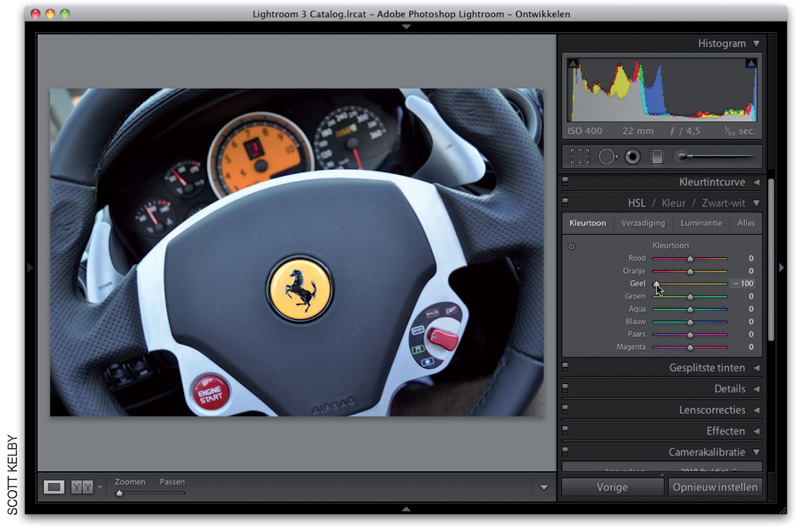Click the Rood value field
This screenshot has width=800, height=529.
click(751, 259)
